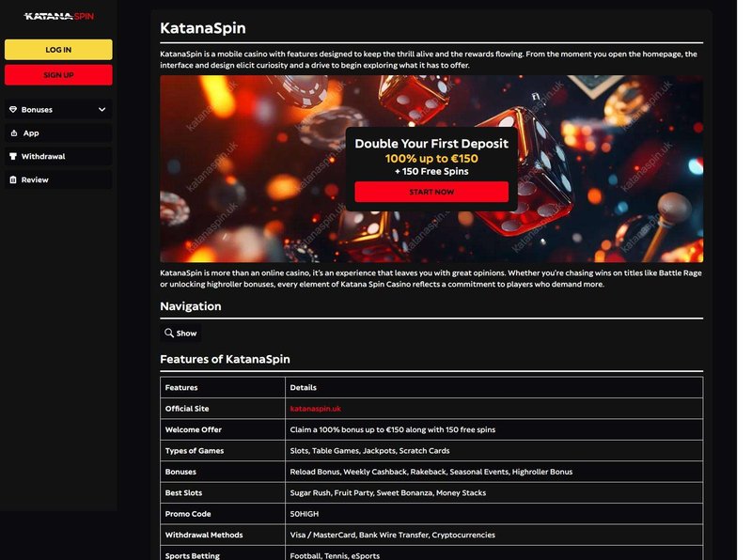Select the Promo Code row label
Viewport: 752px width, 560px height.
point(188,514)
